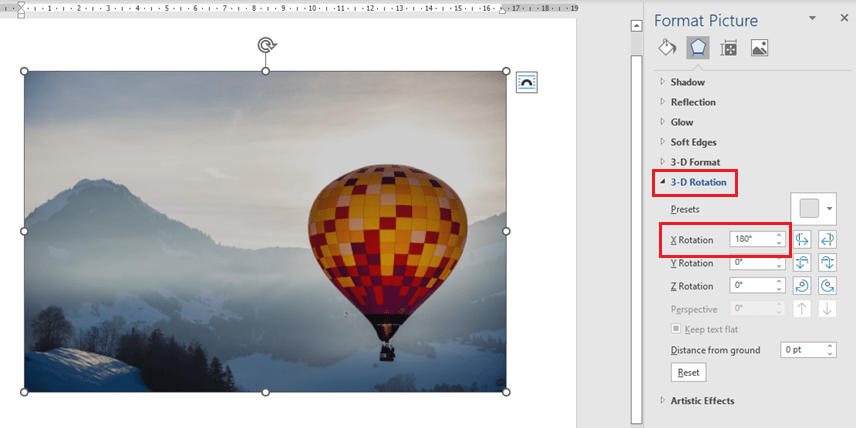
Task: Click the Perspective label text
Action: 694,310
